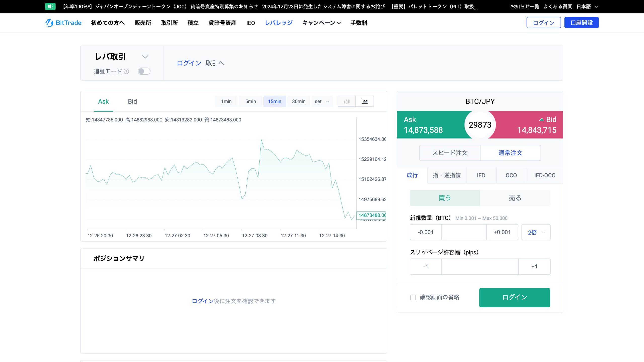644x362 pixels.
Task: Click the green announcement speaker icon
Action: coord(50,6)
